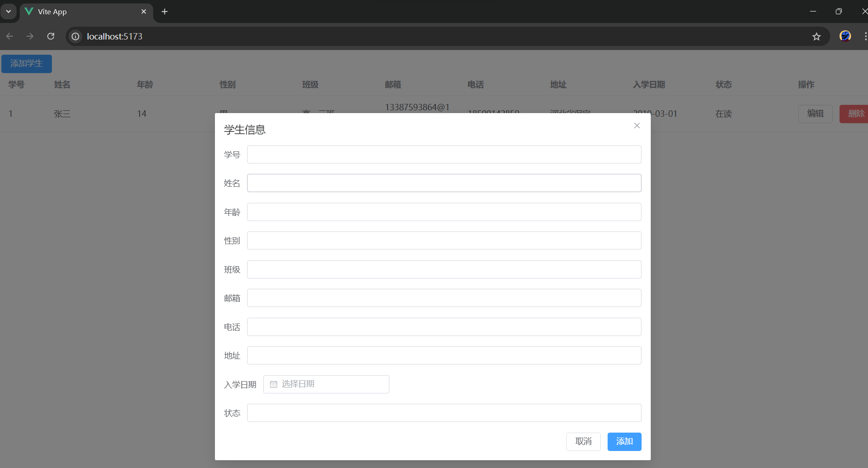Image resolution: width=868 pixels, height=468 pixels.
Task: Open the browser three-dot menu
Action: pos(865,36)
